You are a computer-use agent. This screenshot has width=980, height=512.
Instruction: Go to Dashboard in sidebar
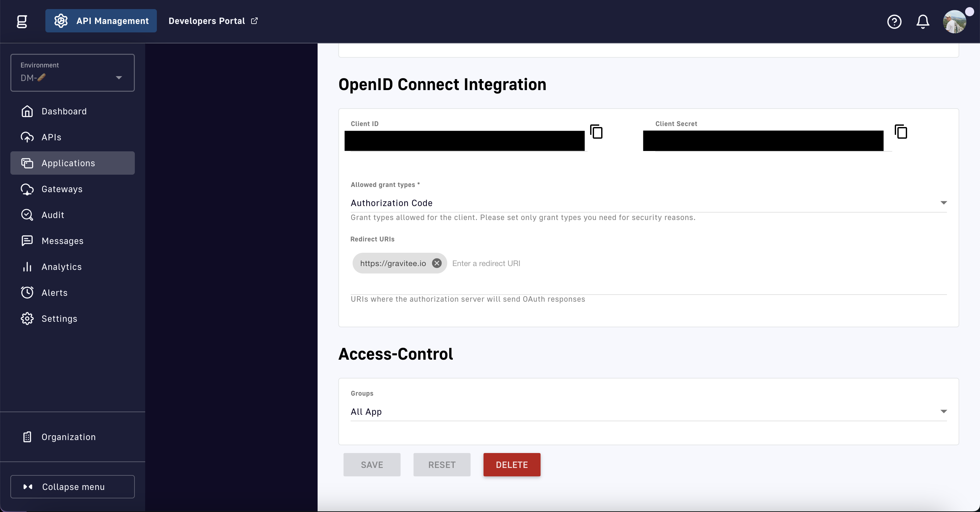[x=64, y=111]
